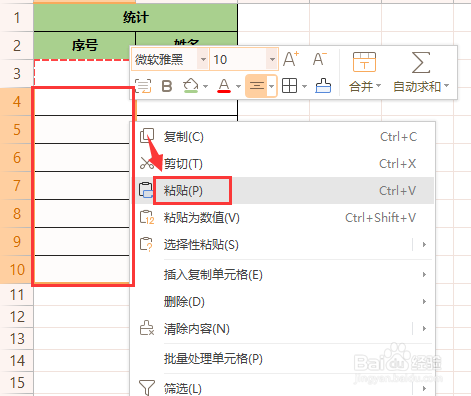471x396 pixels.
Task: Select row header 7
Action: (x=17, y=186)
